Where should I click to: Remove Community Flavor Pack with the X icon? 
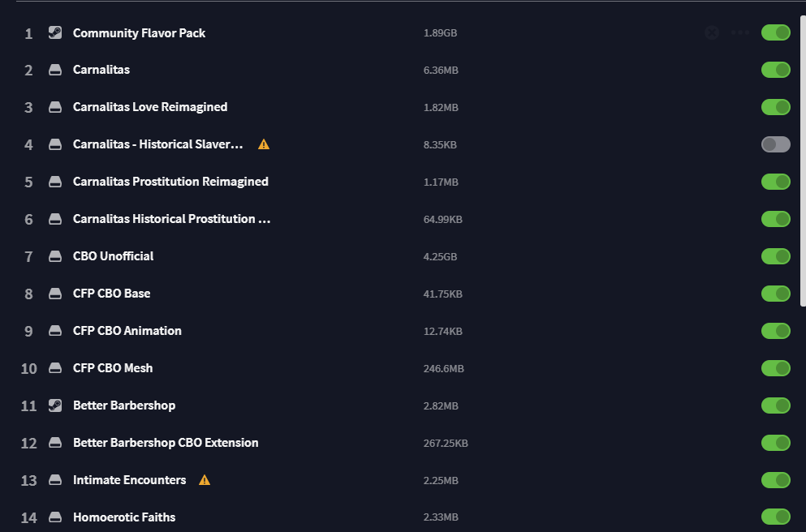pyautogui.click(x=712, y=33)
